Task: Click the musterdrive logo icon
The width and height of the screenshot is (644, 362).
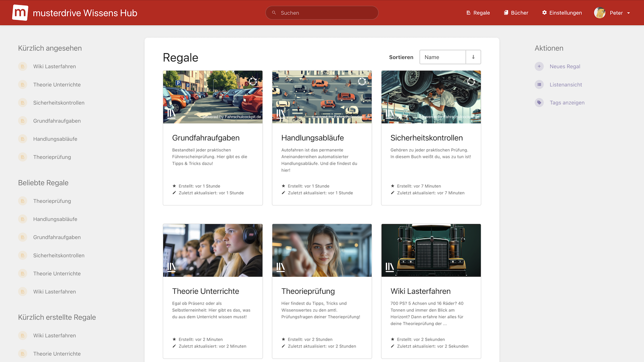Action: (x=20, y=13)
